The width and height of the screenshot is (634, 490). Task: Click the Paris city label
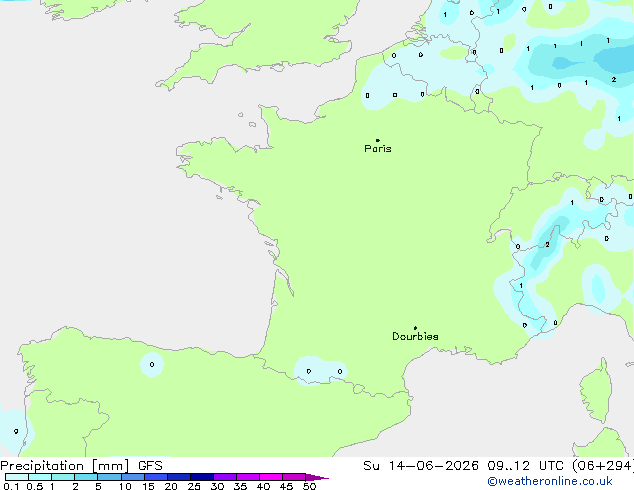tap(378, 149)
